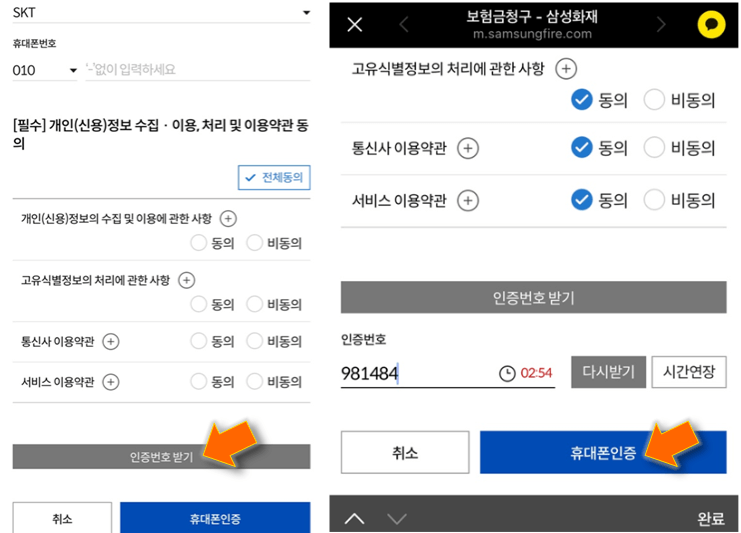The width and height of the screenshot is (741, 533).
Task: Click 휴대폰인증 button in right screen
Action: coord(603,452)
